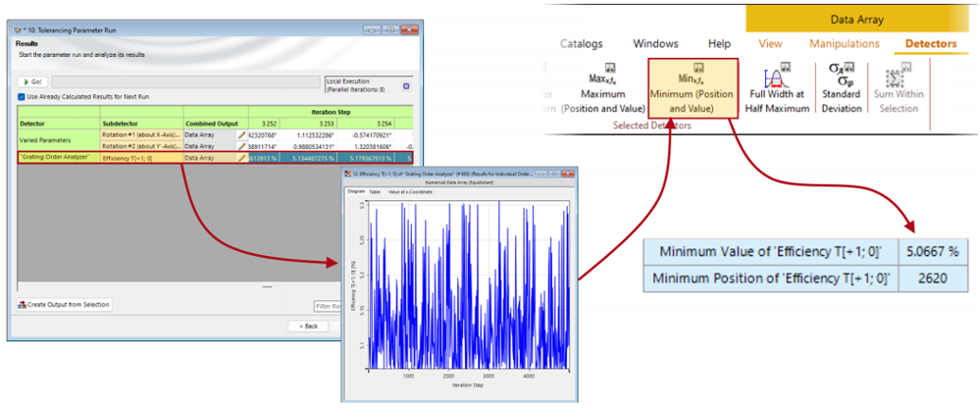
Task: Click Minimum Position of 'Efficiency T[+1; 0]' label
Action: (771, 278)
